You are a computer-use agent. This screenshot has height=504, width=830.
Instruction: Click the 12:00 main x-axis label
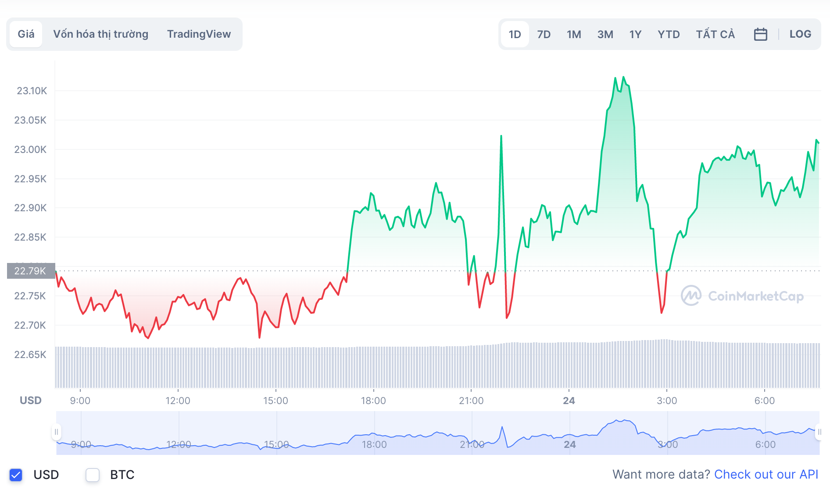tap(178, 401)
